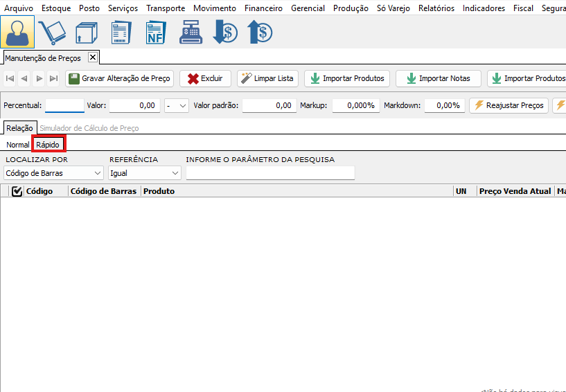Open the Financeiro menu
This screenshot has height=392, width=566.
(263, 8)
